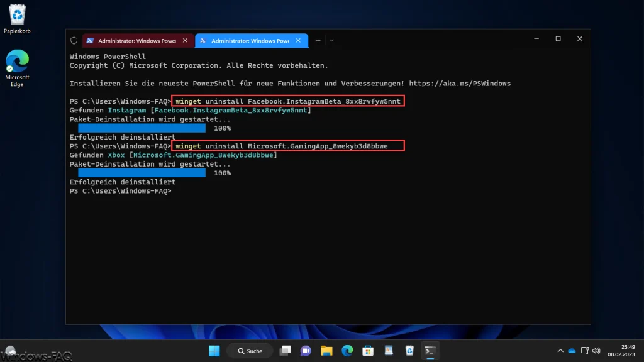Close the terminal window
The image size is (644, 362).
(580, 38)
